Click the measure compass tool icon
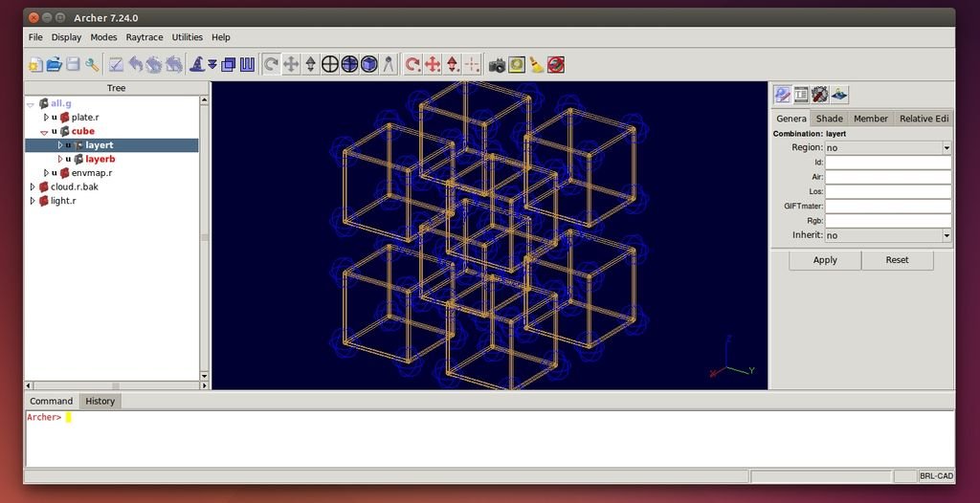980x503 pixels. [x=389, y=64]
